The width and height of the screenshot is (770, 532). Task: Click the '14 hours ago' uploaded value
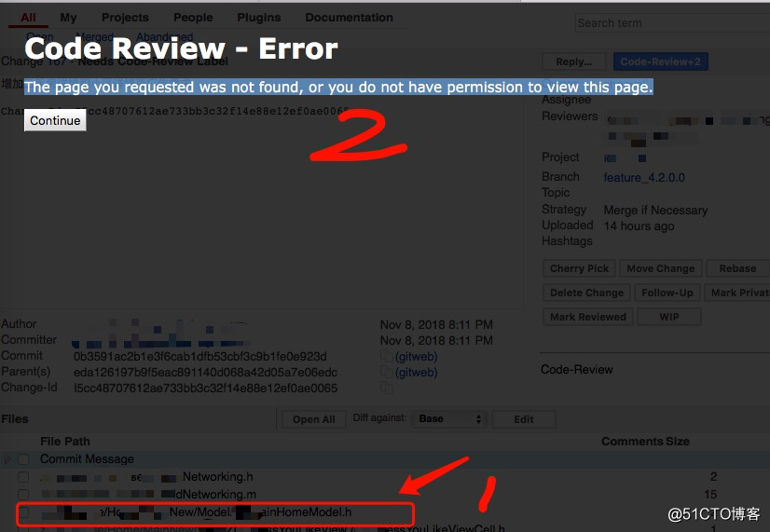[639, 225]
